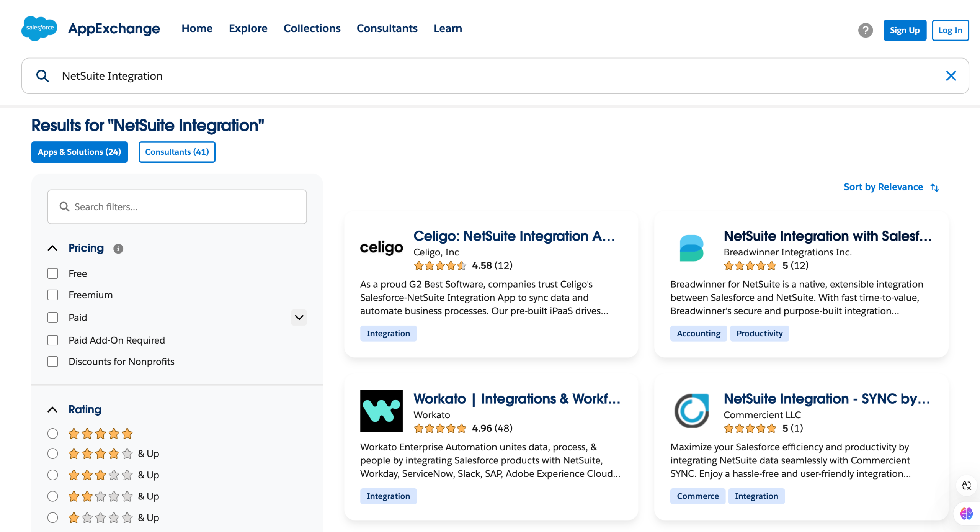Viewport: 980px width, 532px height.
Task: Check the Free pricing checkbox
Action: click(x=52, y=273)
